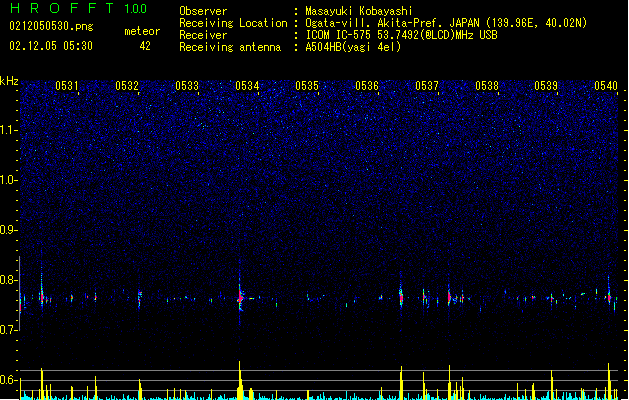Click the 1.0 kHz axis label
This screenshot has width=629, height=400.
[x=8, y=180]
